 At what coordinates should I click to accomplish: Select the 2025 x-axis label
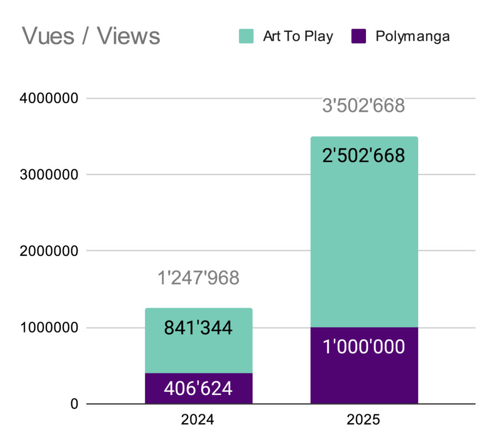click(x=364, y=420)
